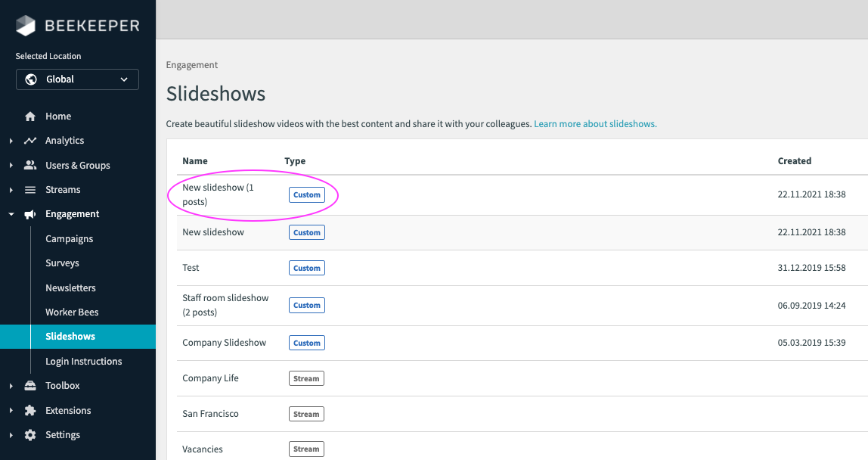
Task: Click the Streams lines icon
Action: (x=30, y=190)
